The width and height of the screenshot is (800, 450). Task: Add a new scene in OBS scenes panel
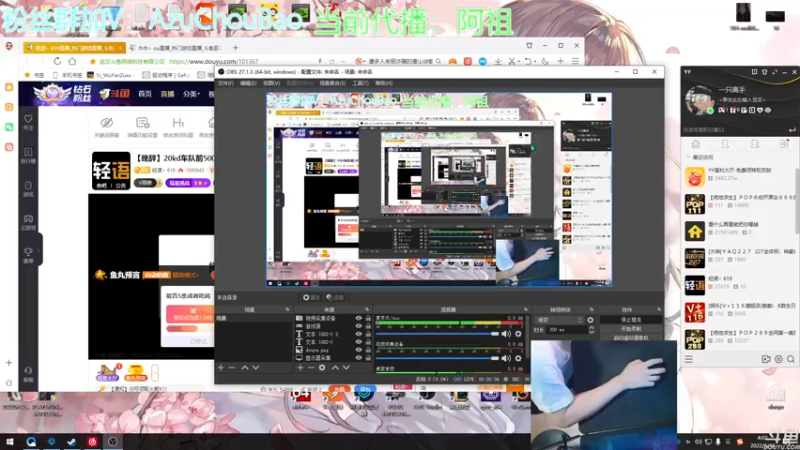(x=221, y=367)
